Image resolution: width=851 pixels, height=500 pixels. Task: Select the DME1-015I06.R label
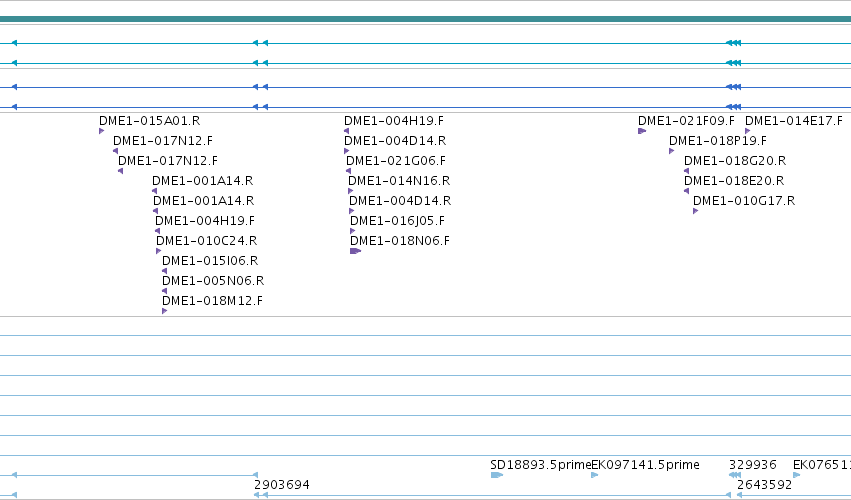tap(210, 261)
